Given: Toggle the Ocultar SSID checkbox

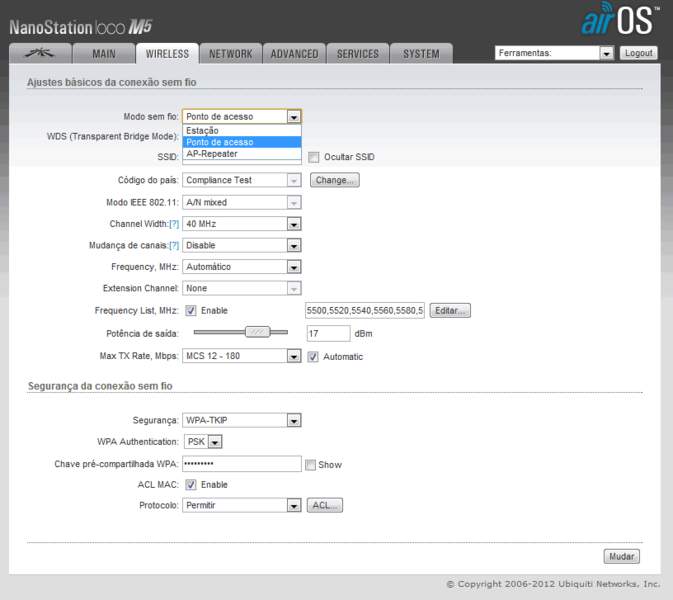Looking at the screenshot, I should (x=314, y=157).
